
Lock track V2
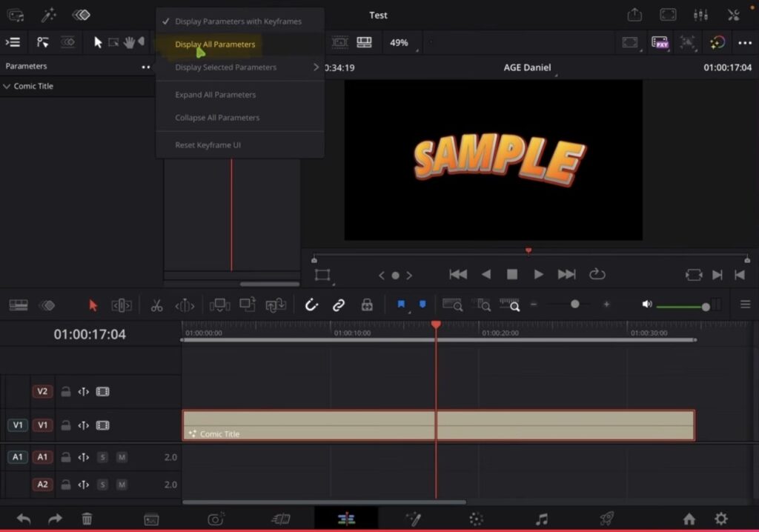pyautogui.click(x=66, y=392)
